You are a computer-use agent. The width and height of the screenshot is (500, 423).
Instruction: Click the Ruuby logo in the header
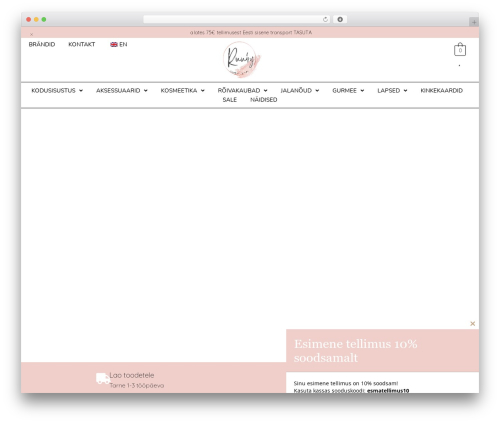coord(242,59)
